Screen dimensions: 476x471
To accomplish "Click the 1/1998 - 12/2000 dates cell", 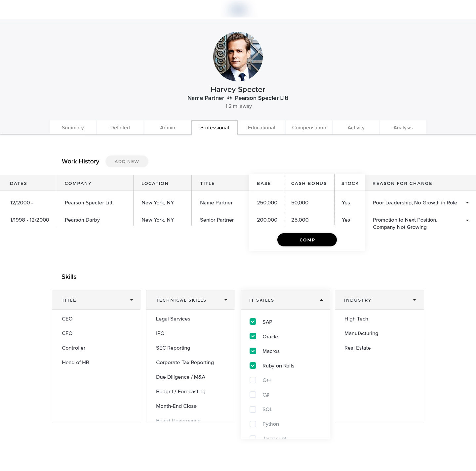I will tap(30, 220).
